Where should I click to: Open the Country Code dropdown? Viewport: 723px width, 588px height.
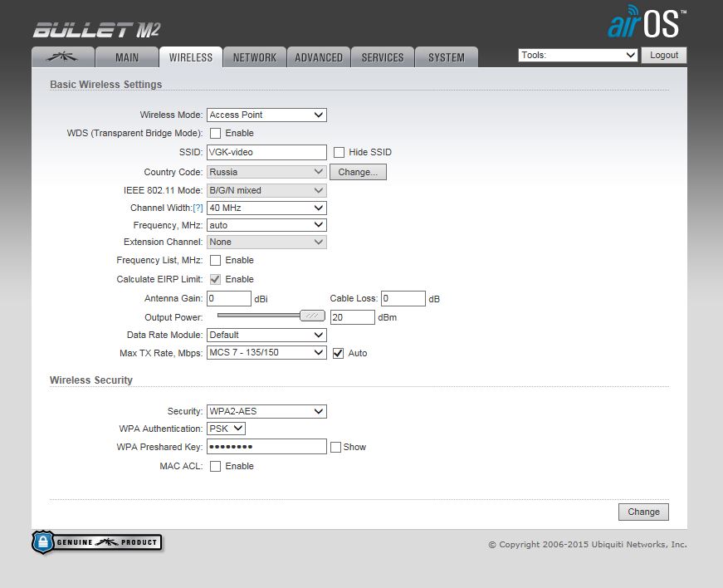pos(266,172)
